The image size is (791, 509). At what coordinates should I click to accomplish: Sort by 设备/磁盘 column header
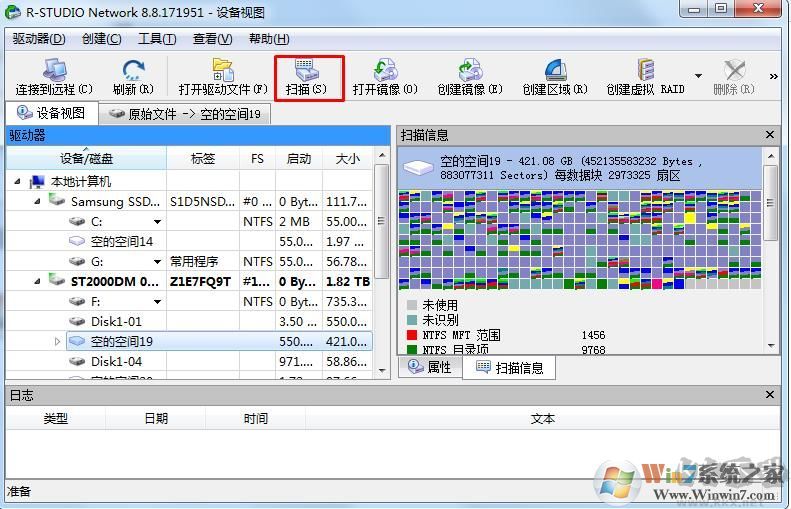(86, 158)
